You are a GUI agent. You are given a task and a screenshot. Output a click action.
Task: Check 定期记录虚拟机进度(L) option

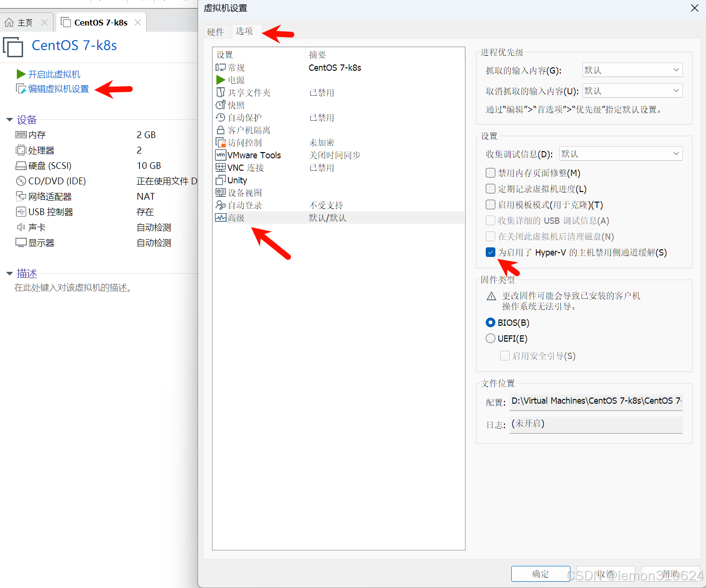point(491,189)
